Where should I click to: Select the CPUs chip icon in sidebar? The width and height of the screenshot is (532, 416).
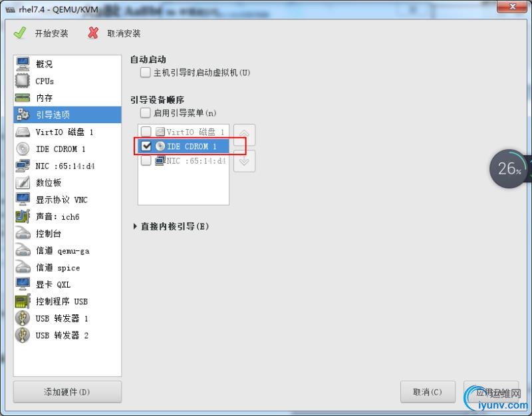coord(23,81)
